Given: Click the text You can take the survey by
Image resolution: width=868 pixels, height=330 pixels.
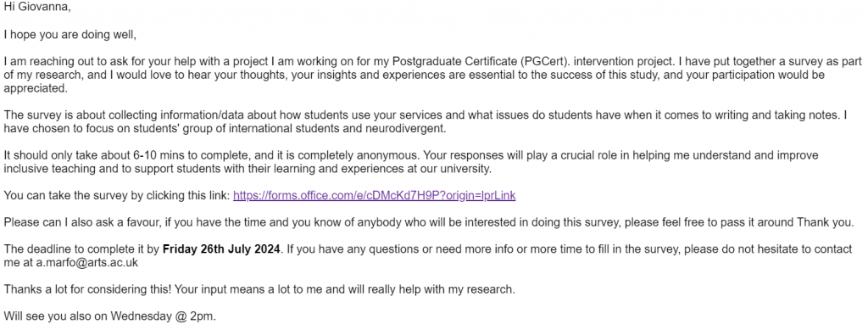Looking at the screenshot, I should click(64, 195).
